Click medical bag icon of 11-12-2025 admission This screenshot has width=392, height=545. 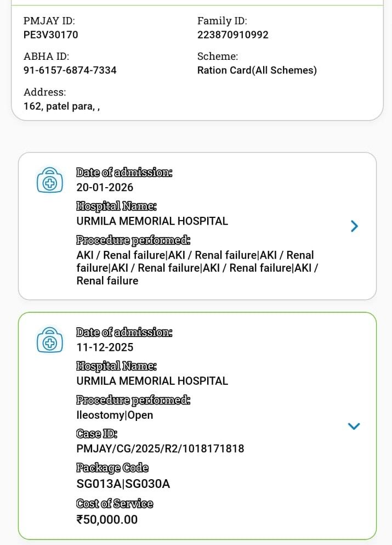[x=50, y=340]
